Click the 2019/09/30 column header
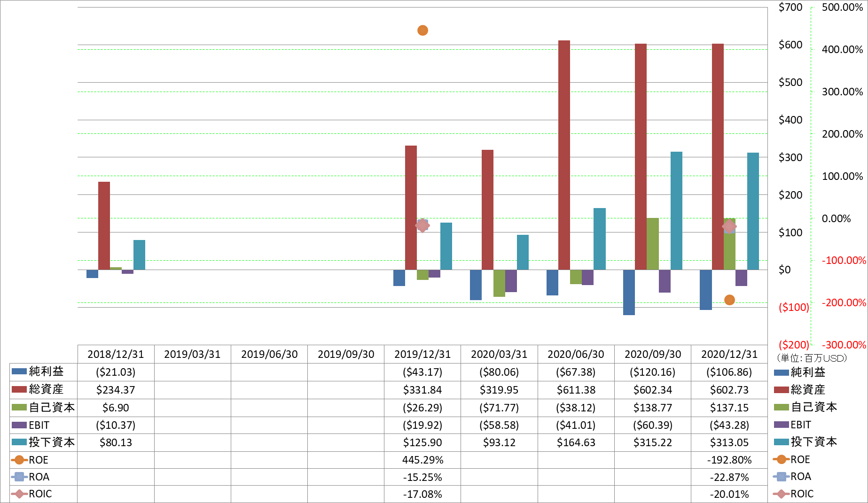The width and height of the screenshot is (868, 503). (346, 354)
